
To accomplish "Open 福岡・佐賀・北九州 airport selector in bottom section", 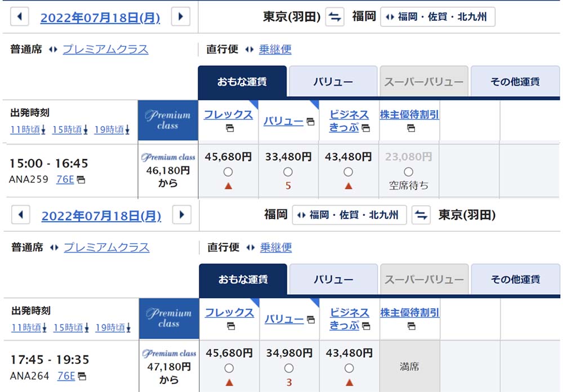I will pyautogui.click(x=350, y=215).
